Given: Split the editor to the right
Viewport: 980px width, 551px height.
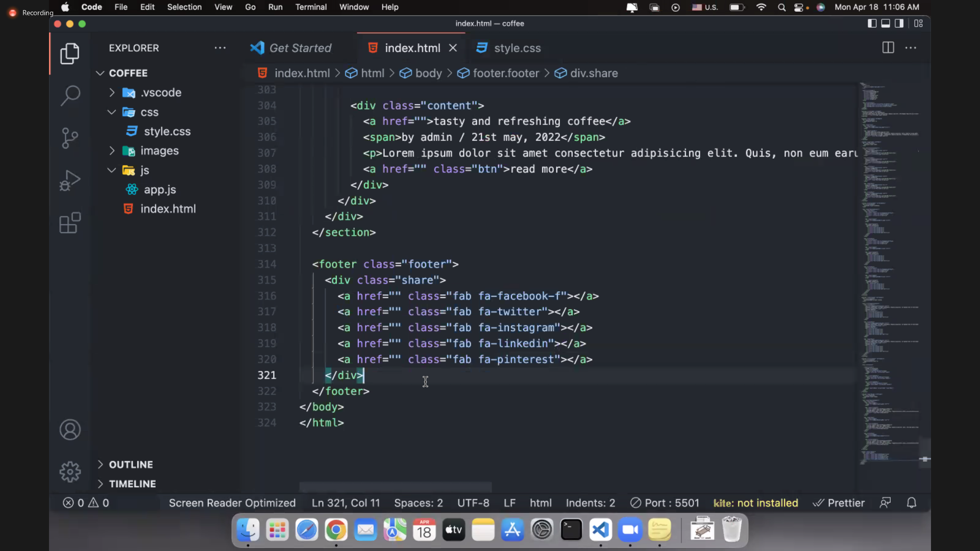Looking at the screenshot, I should click(x=888, y=48).
